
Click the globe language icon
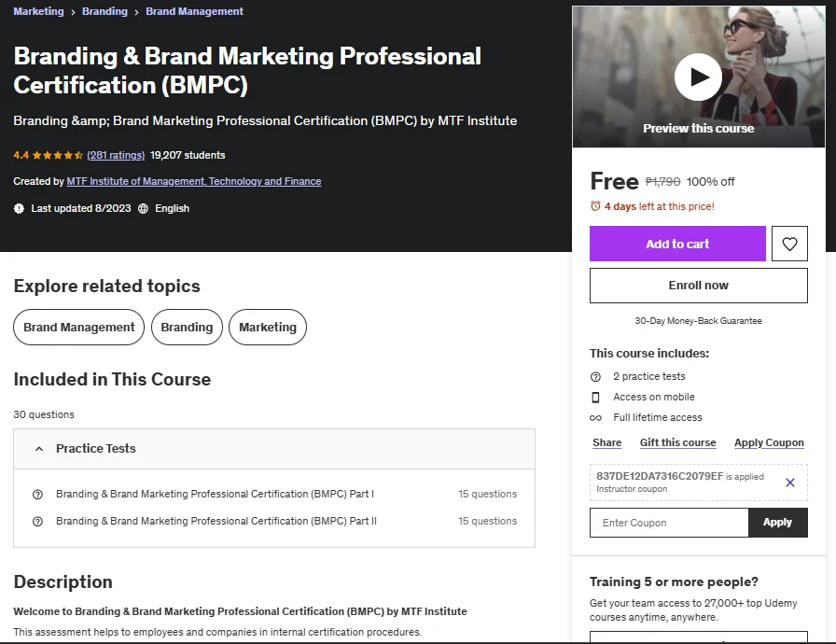coord(143,208)
